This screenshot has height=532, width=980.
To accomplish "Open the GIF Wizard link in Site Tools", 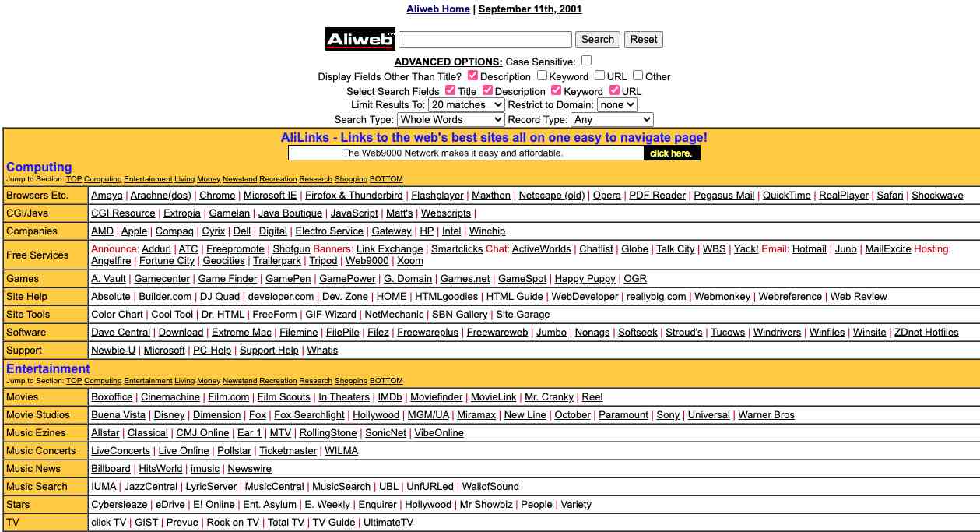I will (x=331, y=315).
